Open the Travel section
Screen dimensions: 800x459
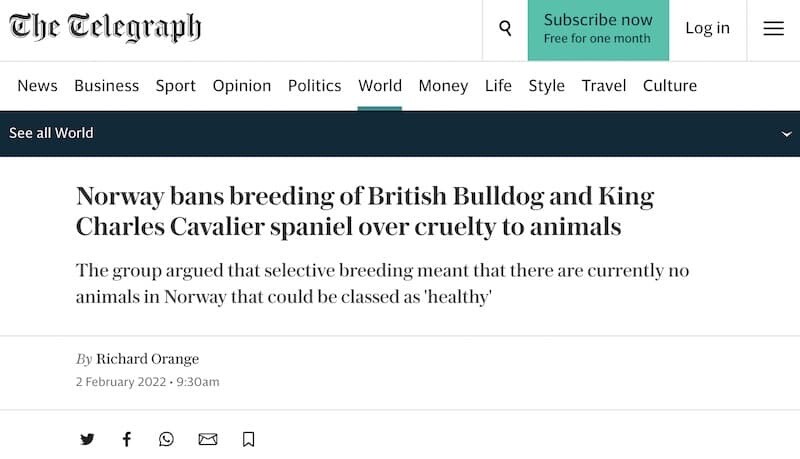[x=604, y=86]
